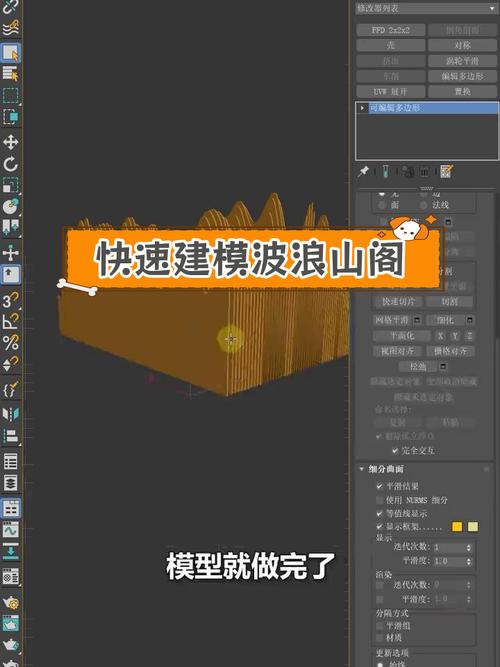Toggle the Keyboard Shortcut Override icon
This screenshot has height=667, width=500.
(x=11, y=274)
